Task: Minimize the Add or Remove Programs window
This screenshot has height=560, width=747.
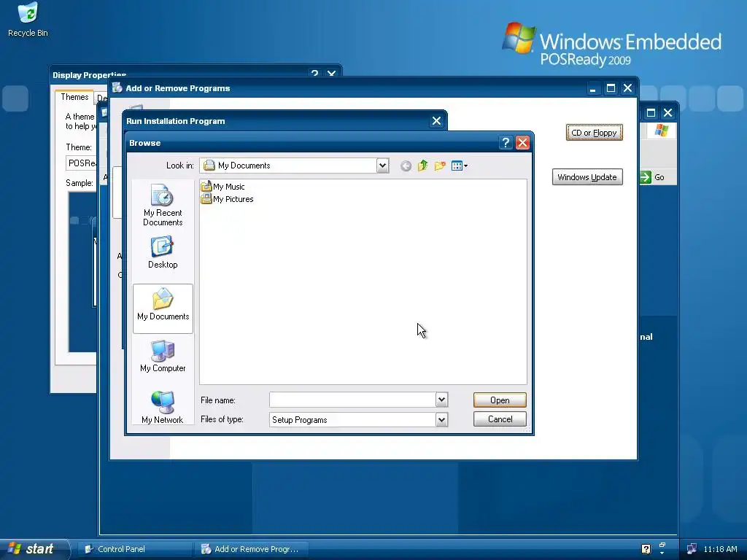Action: tap(592, 88)
